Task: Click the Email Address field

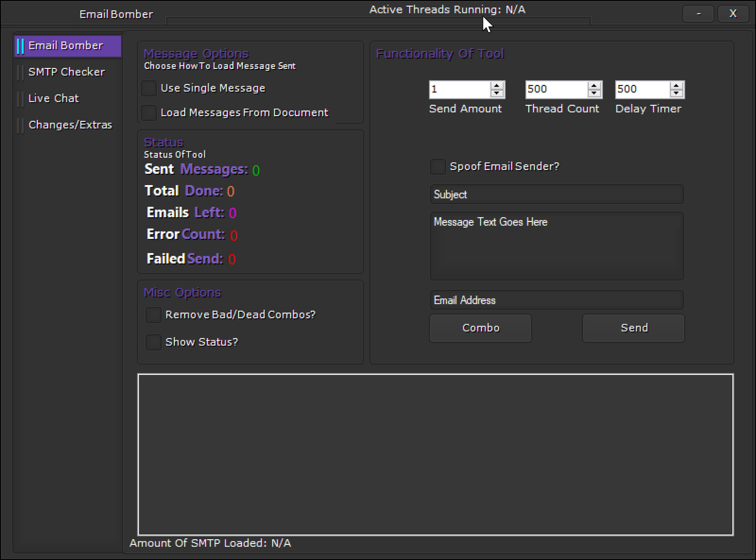Action: point(556,300)
